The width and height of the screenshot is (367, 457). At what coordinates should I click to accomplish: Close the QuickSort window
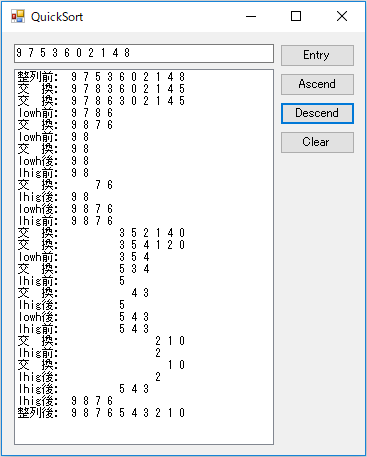(342, 16)
